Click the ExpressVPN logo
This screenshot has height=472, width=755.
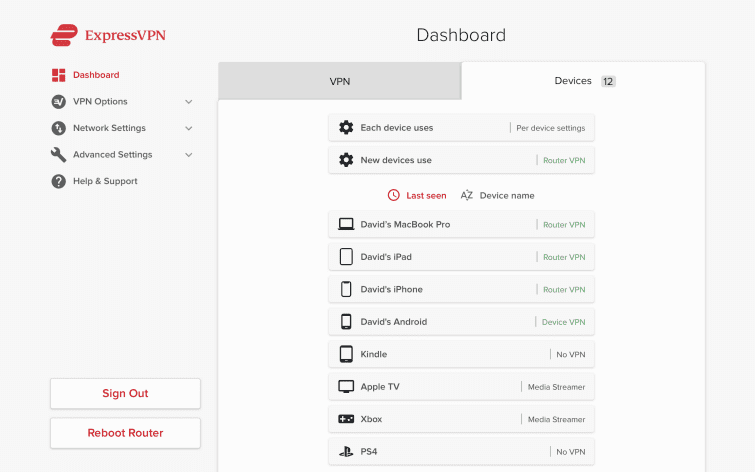[108, 36]
